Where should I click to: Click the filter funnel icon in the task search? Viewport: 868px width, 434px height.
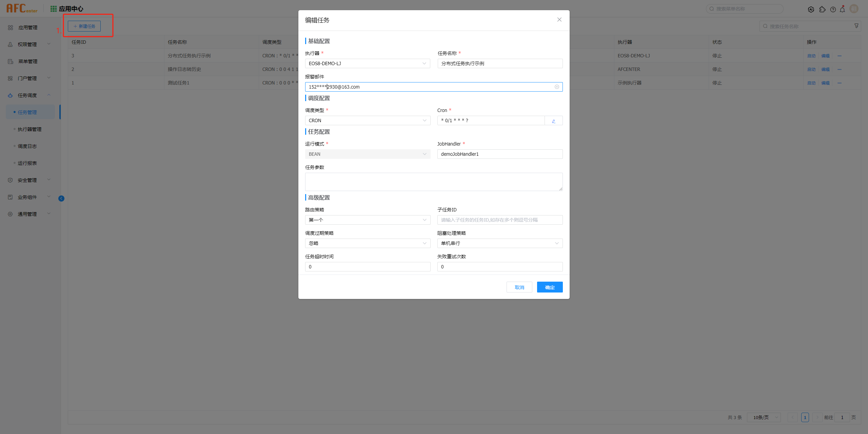pyautogui.click(x=856, y=26)
